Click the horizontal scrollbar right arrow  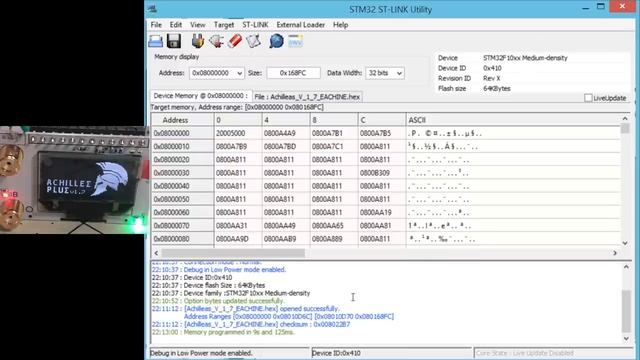point(615,253)
